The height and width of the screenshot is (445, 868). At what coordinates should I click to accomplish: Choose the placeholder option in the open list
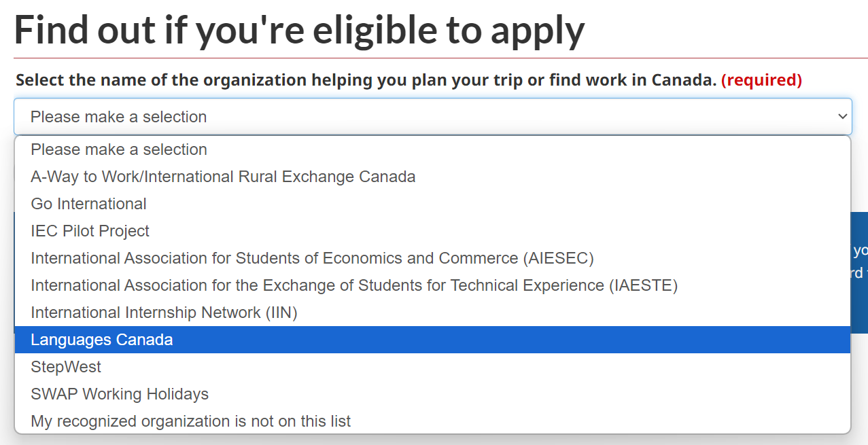[x=432, y=149]
